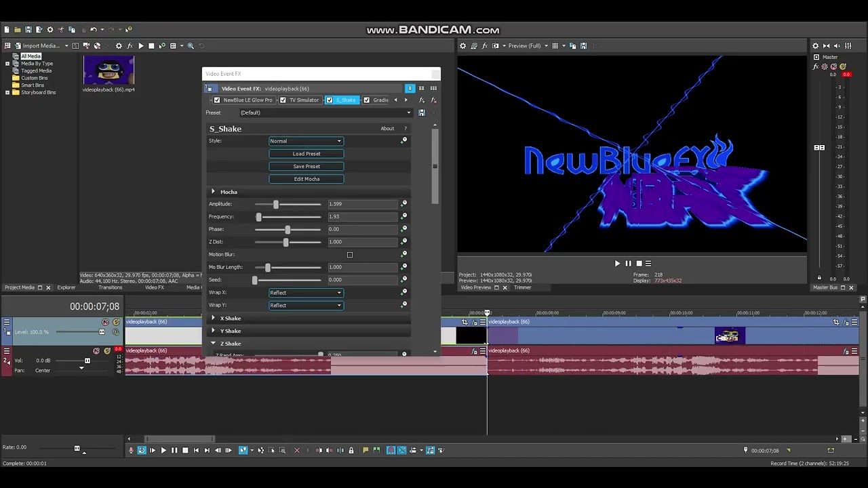868x488 pixels.
Task: Collapse the Z Shake section
Action: click(213, 344)
